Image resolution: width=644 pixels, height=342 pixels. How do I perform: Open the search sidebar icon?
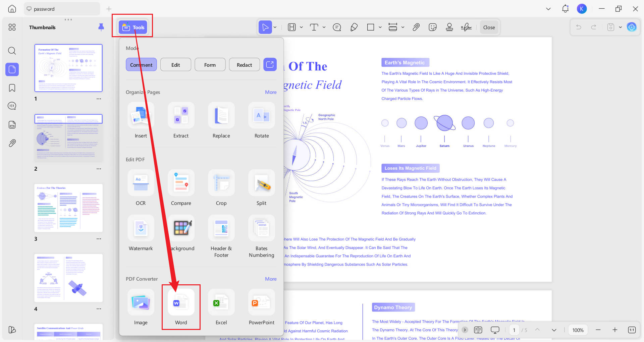point(12,51)
